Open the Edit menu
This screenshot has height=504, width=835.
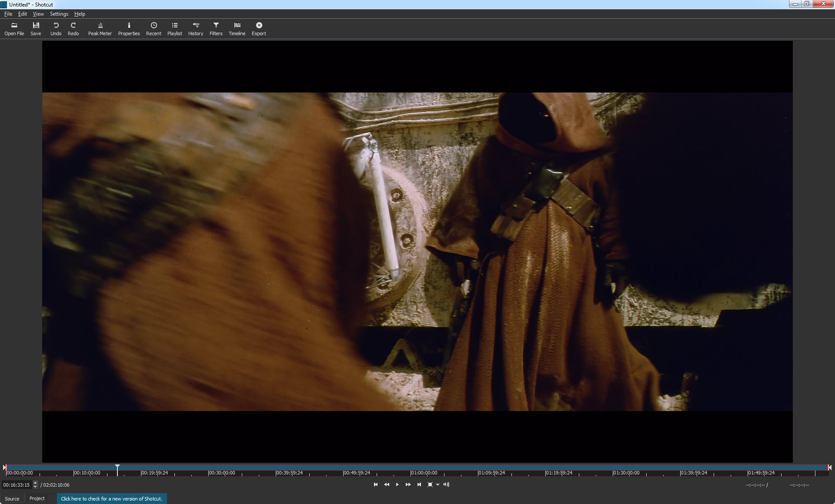23,14
